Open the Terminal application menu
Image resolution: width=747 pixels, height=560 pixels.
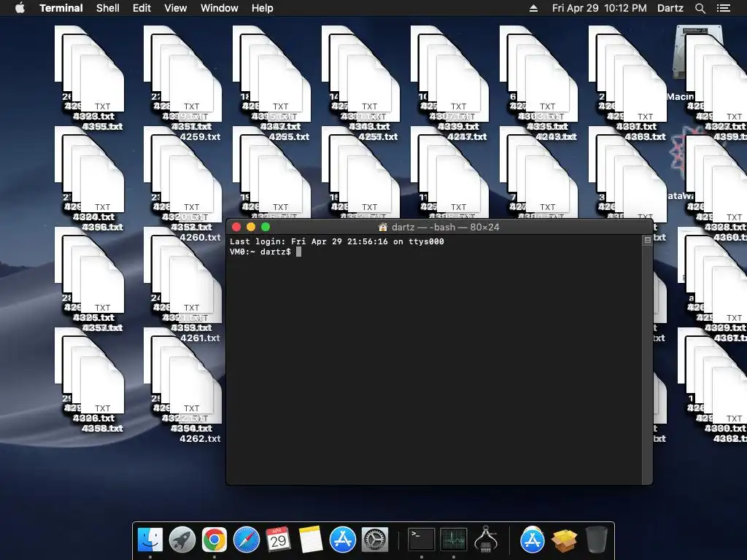[x=61, y=8]
